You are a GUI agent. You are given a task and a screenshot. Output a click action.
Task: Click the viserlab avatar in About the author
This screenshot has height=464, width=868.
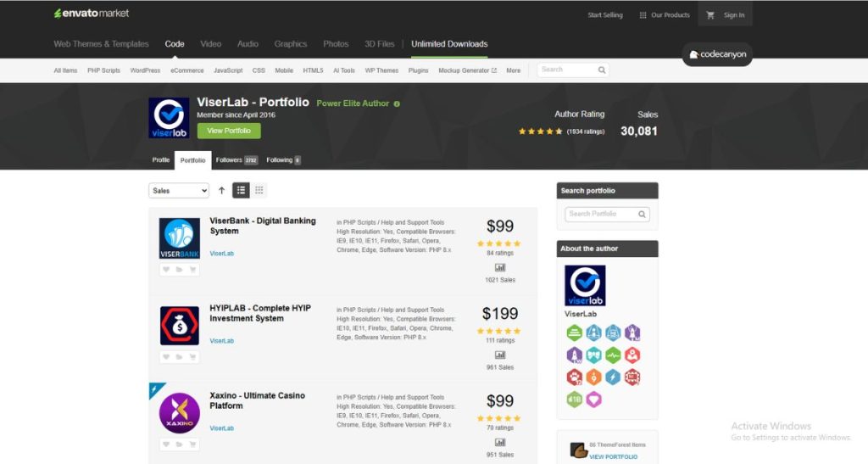[585, 286]
